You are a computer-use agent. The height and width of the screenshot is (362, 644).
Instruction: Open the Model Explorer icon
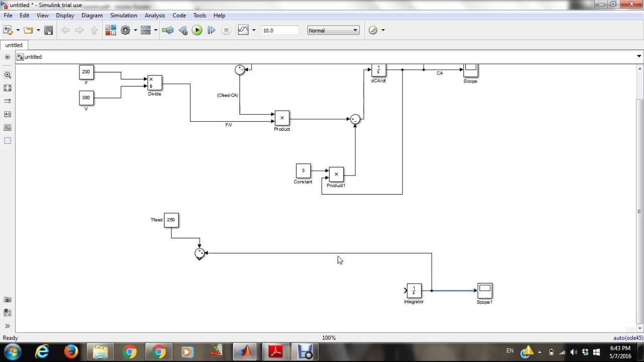[x=146, y=30]
